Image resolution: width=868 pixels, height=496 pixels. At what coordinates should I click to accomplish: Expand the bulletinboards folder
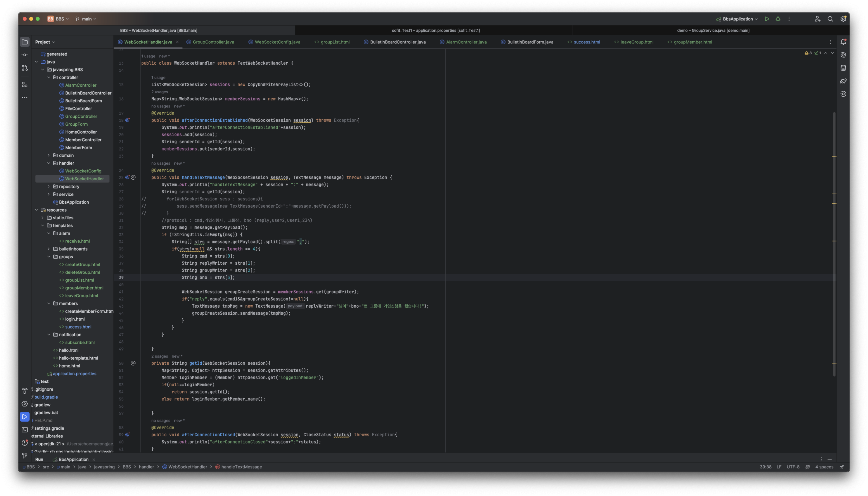click(49, 249)
